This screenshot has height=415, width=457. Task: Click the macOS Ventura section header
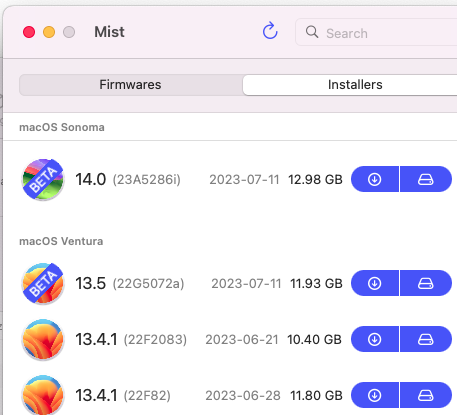(x=61, y=241)
